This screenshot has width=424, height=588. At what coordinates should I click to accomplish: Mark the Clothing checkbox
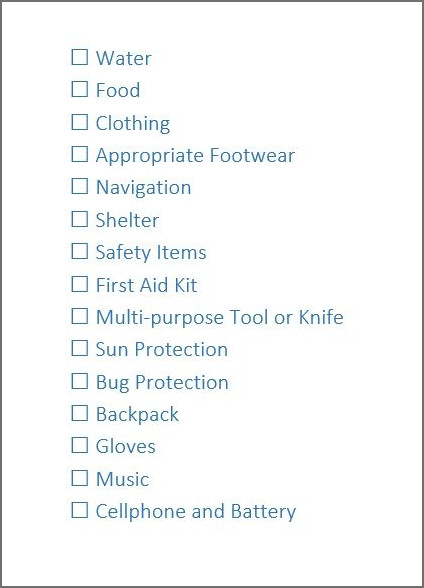point(79,122)
